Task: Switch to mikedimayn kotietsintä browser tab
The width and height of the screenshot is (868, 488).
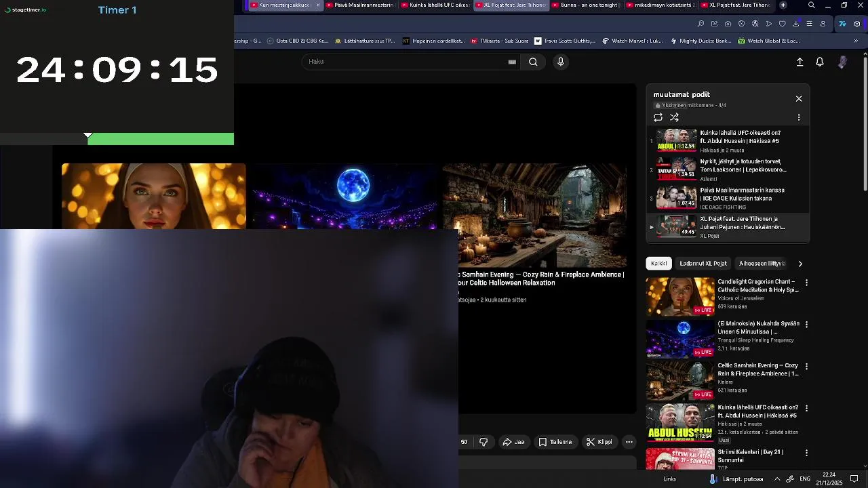Action: tap(660, 5)
